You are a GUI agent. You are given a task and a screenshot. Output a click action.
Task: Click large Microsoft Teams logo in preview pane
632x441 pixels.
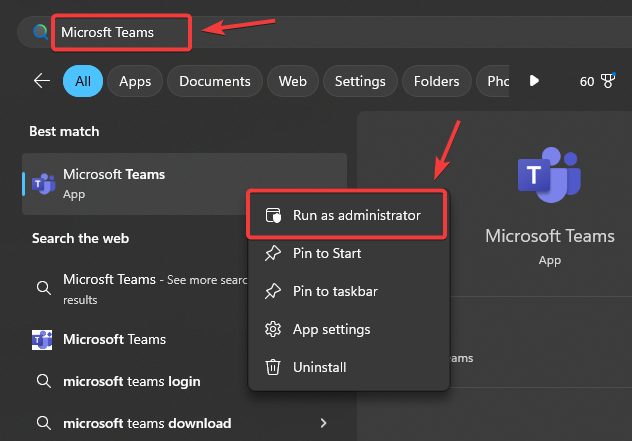point(549,175)
